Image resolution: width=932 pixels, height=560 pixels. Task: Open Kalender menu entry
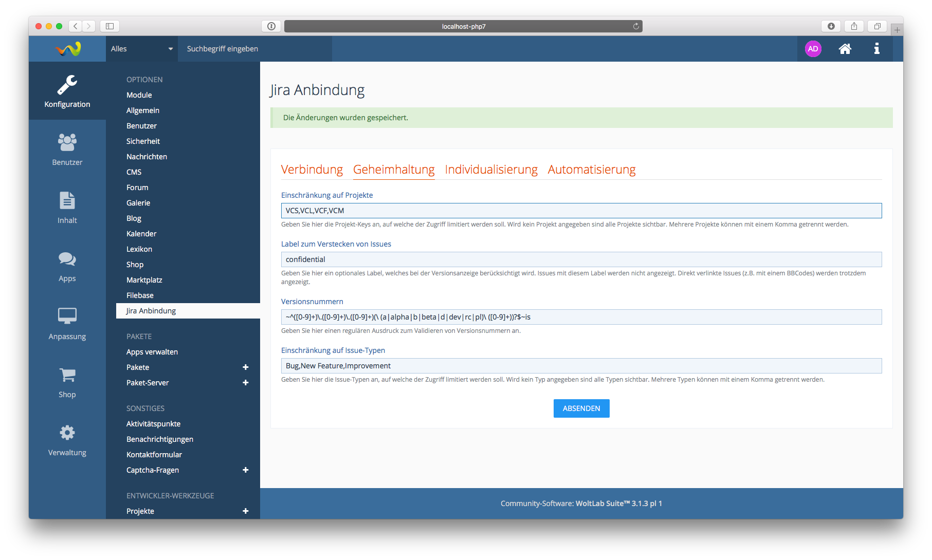(141, 234)
